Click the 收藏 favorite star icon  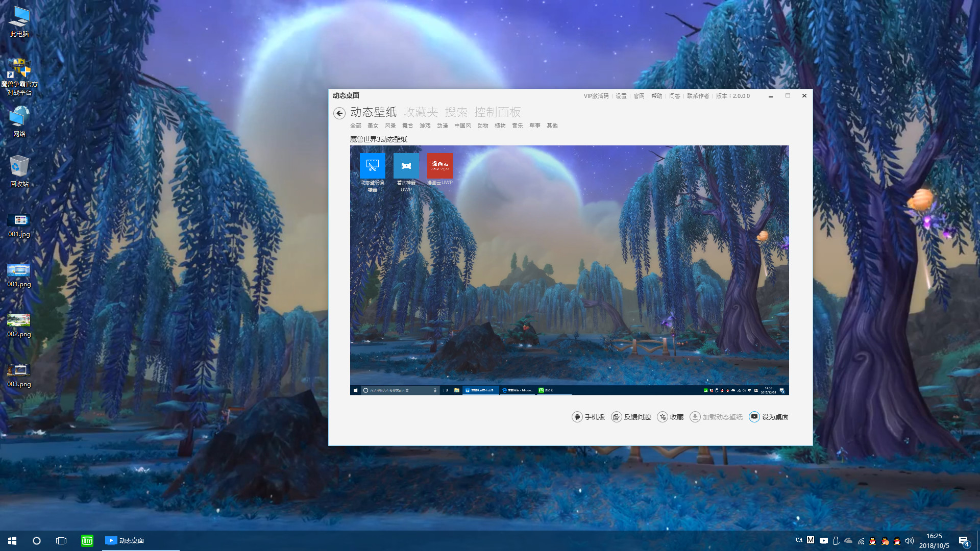(663, 417)
